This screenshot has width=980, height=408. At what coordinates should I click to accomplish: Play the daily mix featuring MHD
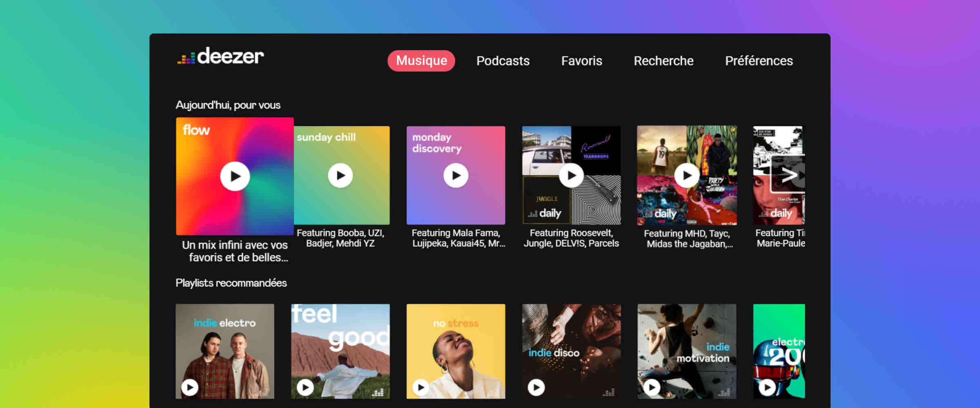pos(687,175)
